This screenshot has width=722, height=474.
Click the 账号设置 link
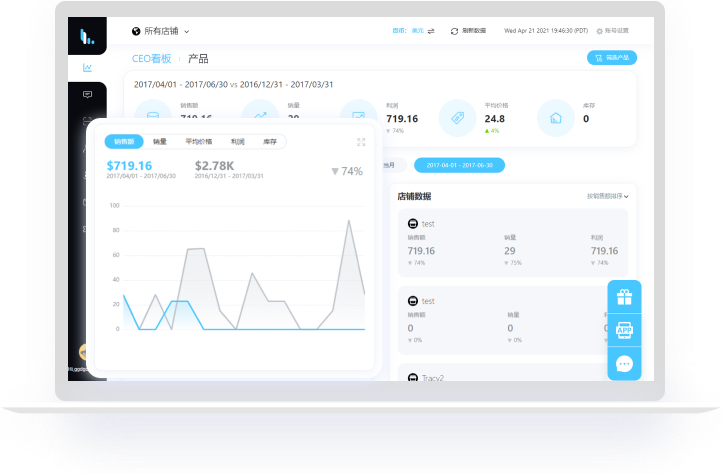(617, 30)
